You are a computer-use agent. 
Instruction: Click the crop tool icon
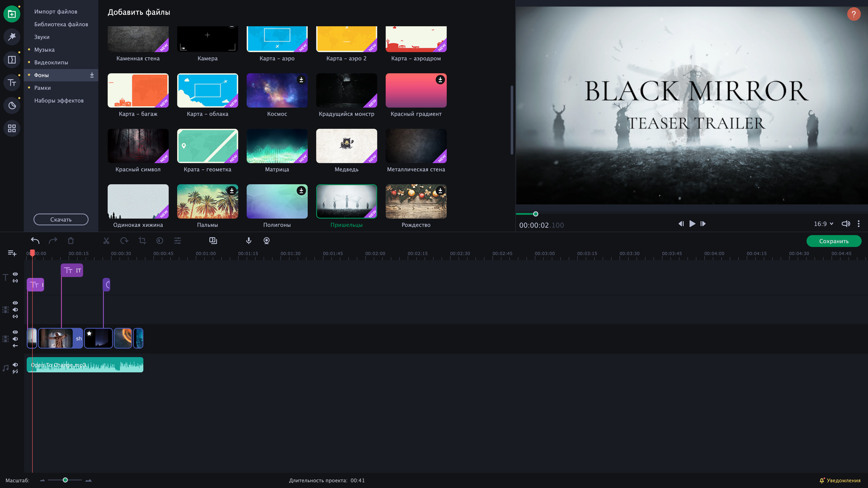142,241
